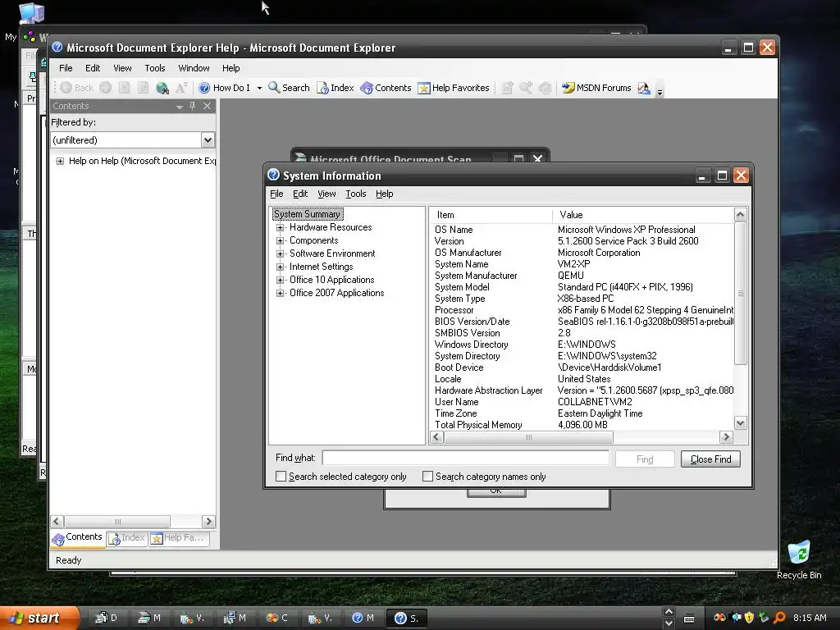Screen dimensions: 840x630
Task: Click the font size 'A' toolbar icon
Action: click(x=181, y=88)
